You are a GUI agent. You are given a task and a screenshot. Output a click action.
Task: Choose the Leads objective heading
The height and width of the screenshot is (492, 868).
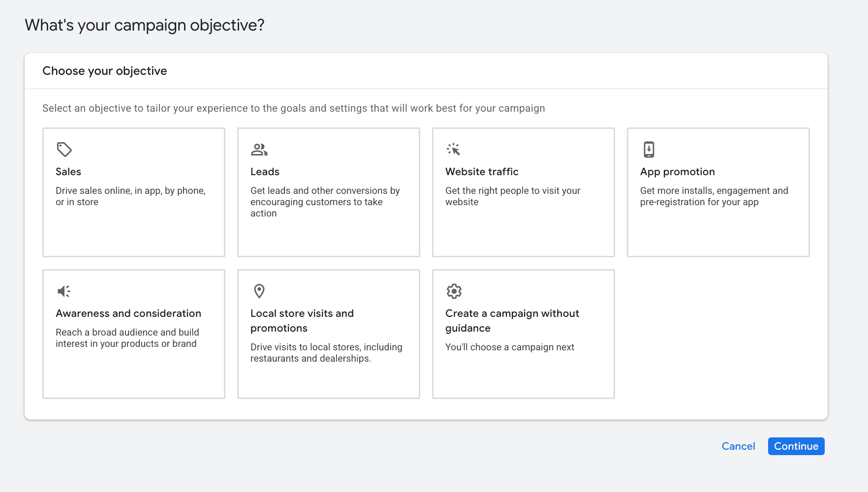(x=265, y=172)
